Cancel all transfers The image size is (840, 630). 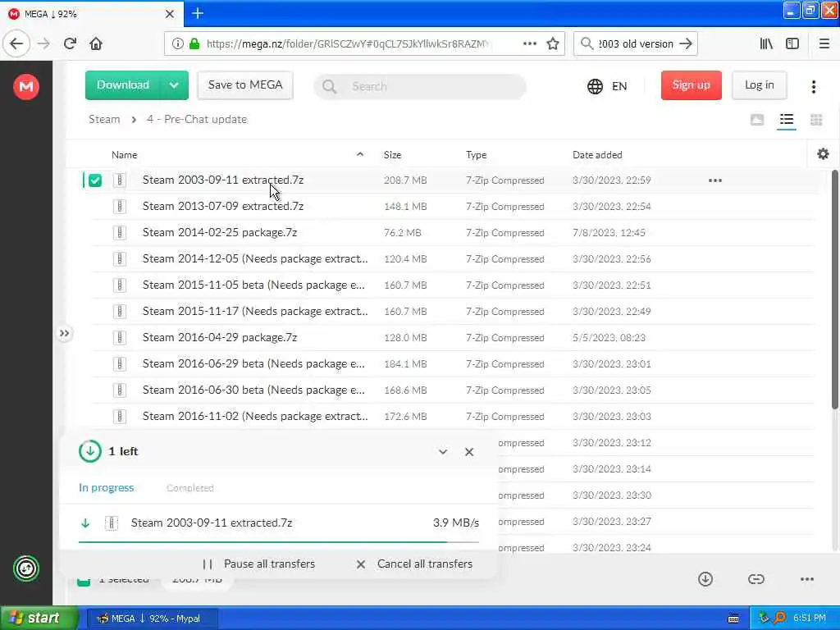[414, 564]
